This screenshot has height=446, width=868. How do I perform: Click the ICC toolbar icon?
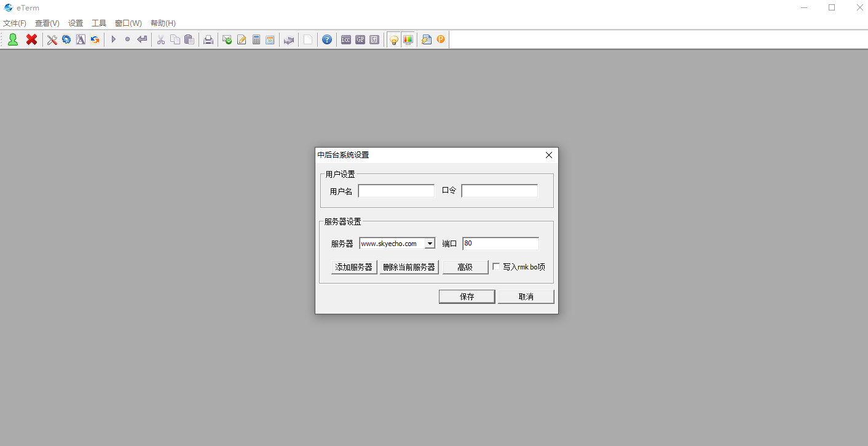tap(346, 39)
